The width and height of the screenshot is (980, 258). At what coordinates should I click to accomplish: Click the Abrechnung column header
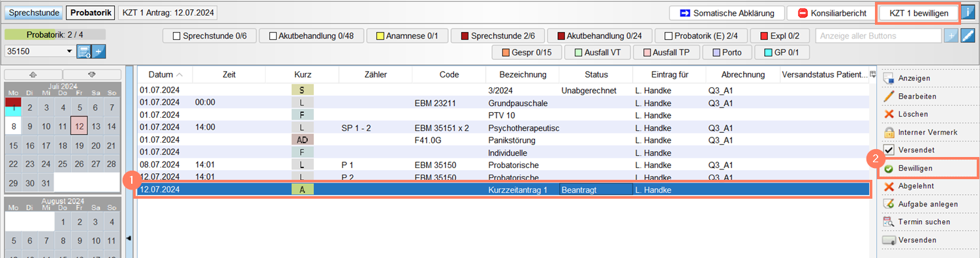click(743, 74)
